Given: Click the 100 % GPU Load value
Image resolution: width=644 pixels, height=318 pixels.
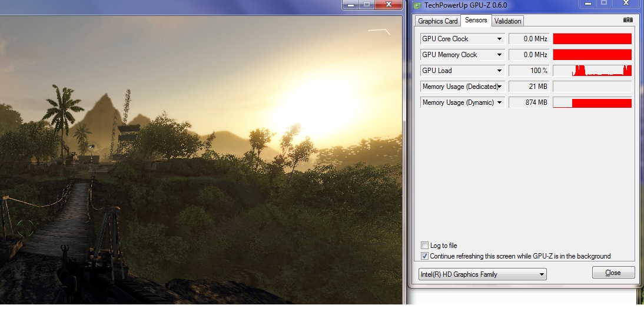Looking at the screenshot, I should (x=529, y=71).
